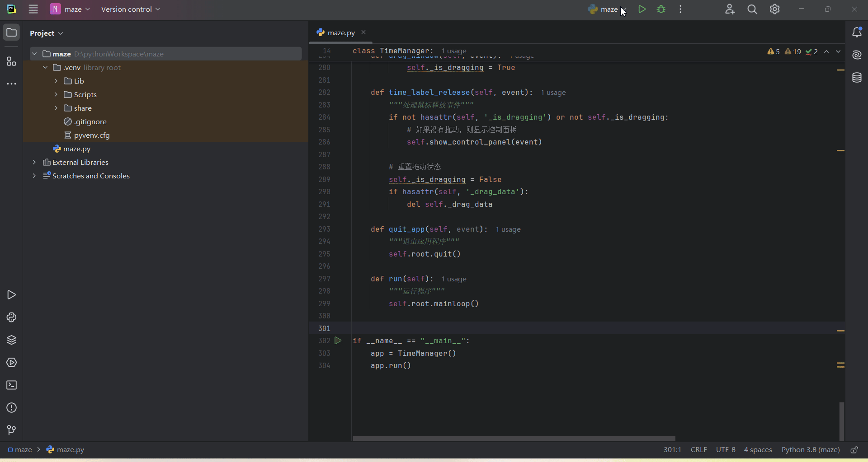
Task: Open the AI Assistant panel
Action: tap(857, 55)
